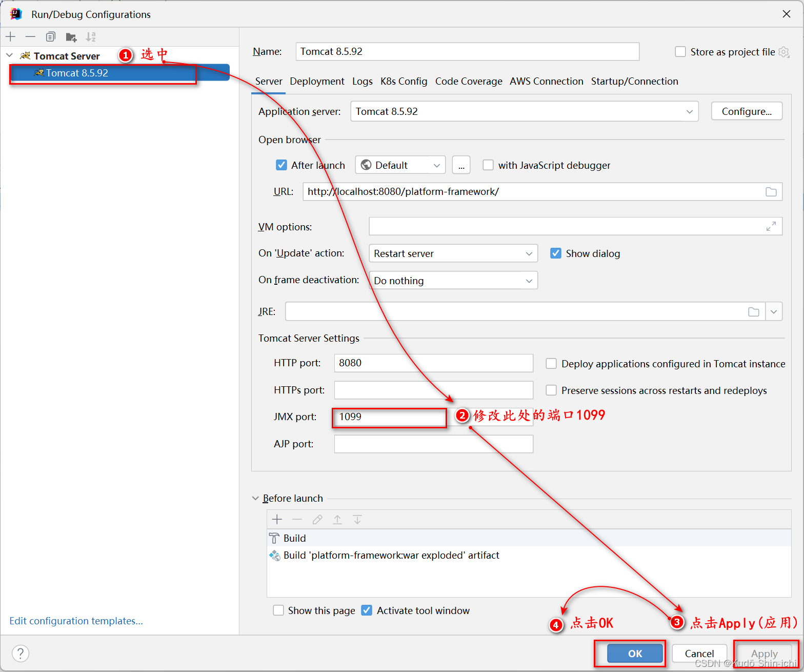This screenshot has width=804, height=672.
Task: Add a new configuration with plus icon
Action: (10, 36)
